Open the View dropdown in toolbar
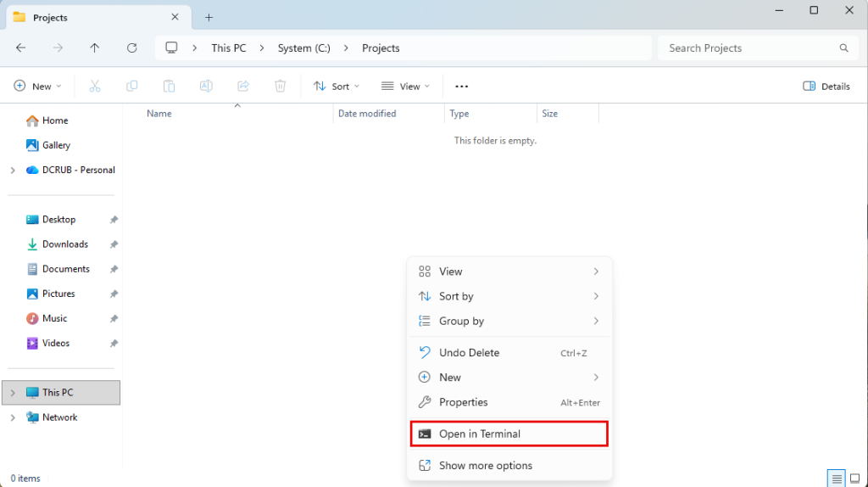Viewport: 868px width, 487px height. click(406, 87)
